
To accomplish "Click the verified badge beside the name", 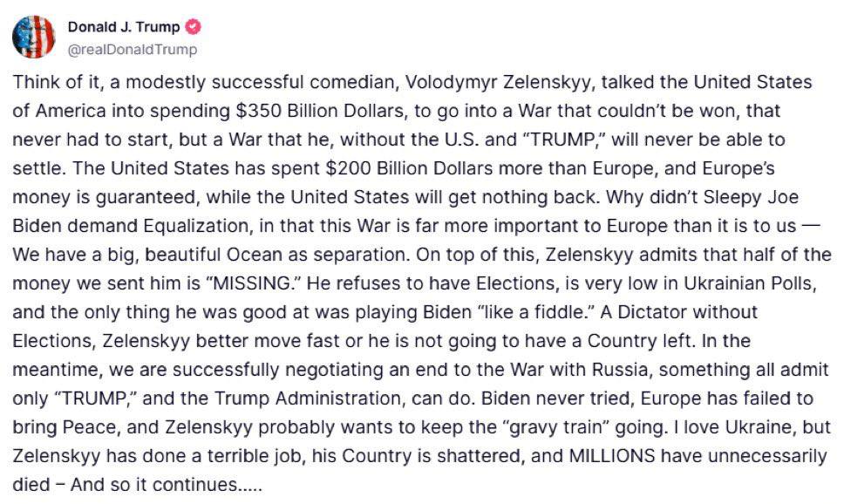I will 193,27.
